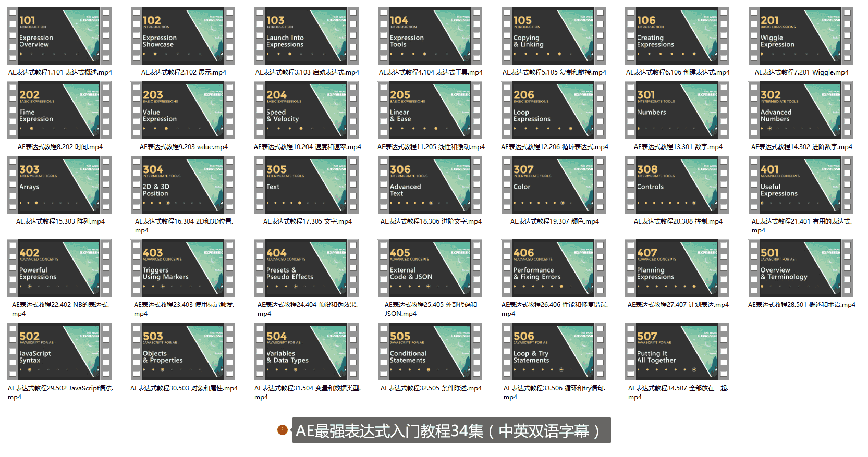Select file name 'AE表达式教程28.501 概述和术语.mp4'
868x457 pixels.
(x=802, y=305)
